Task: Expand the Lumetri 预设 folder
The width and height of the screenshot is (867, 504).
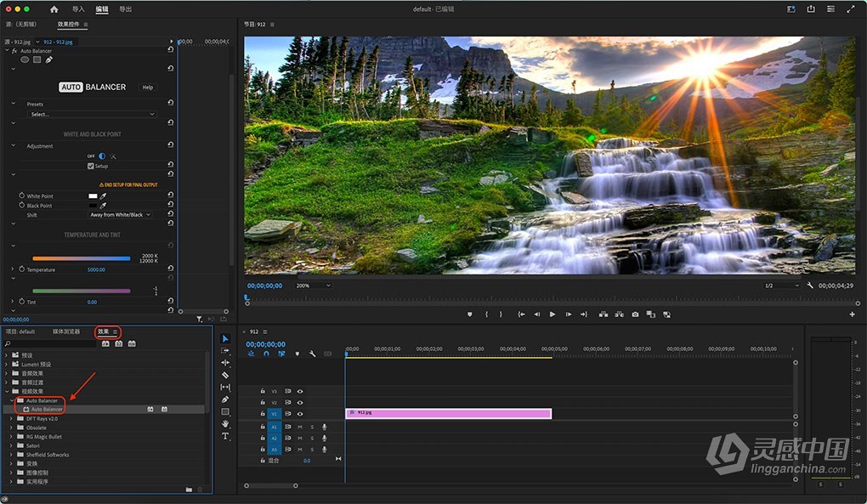Action: (x=6, y=364)
